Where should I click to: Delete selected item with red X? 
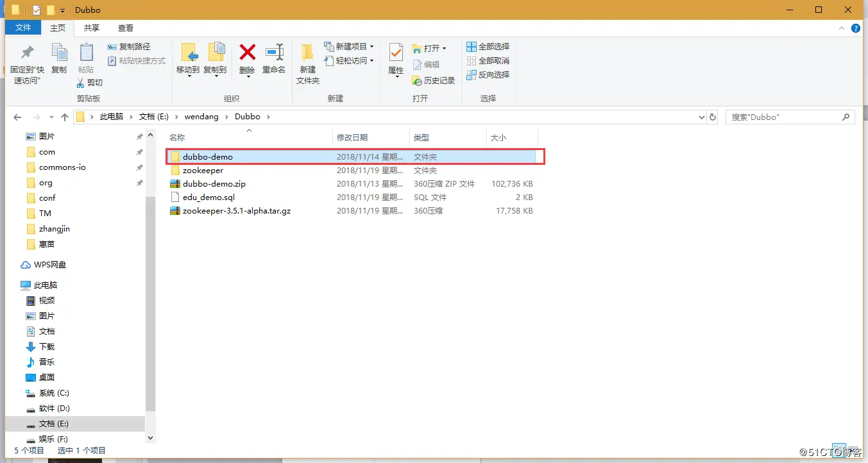point(247,59)
